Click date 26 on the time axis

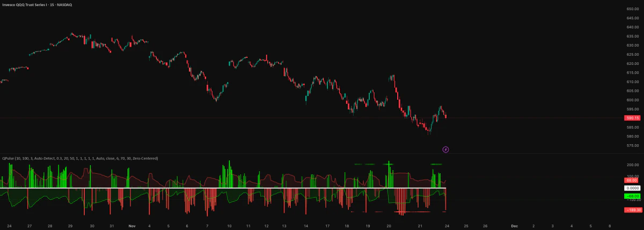pos(485,226)
